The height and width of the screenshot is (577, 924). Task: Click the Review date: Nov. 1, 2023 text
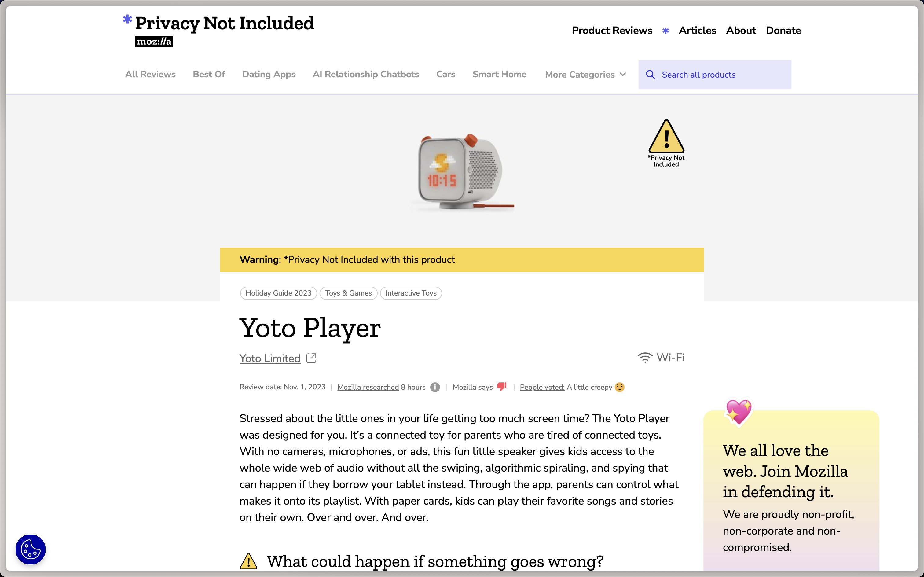282,387
